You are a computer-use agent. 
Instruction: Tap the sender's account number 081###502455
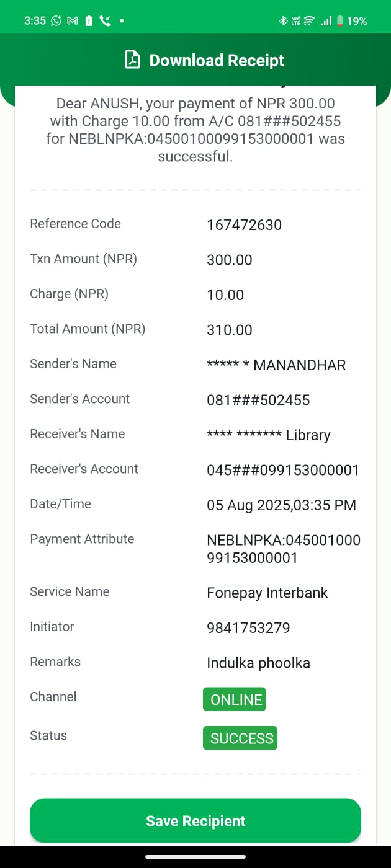(258, 400)
